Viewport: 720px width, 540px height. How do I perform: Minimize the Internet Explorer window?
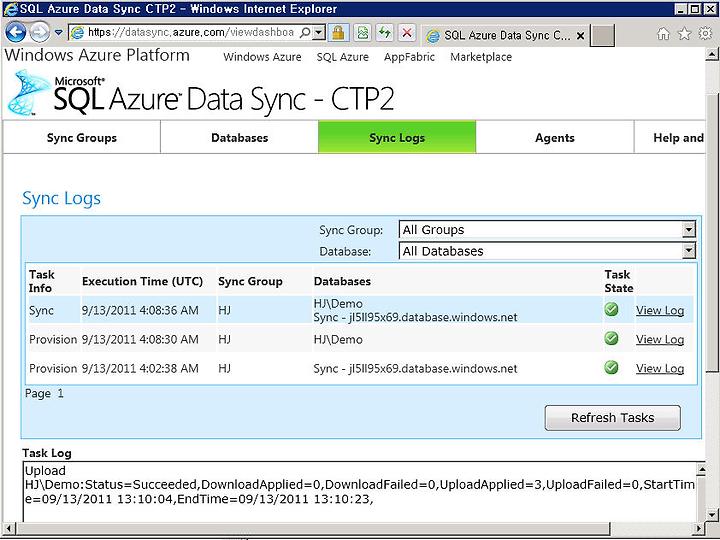(x=681, y=9)
